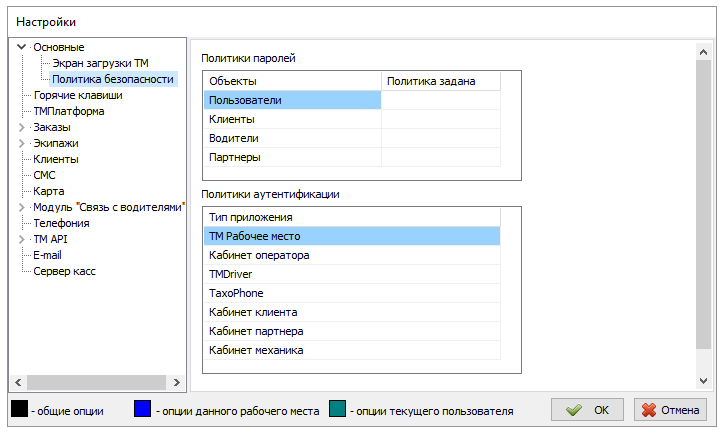This screenshot has height=434, width=723.
Task: Expand the ТМ API tree node
Action: 22,239
